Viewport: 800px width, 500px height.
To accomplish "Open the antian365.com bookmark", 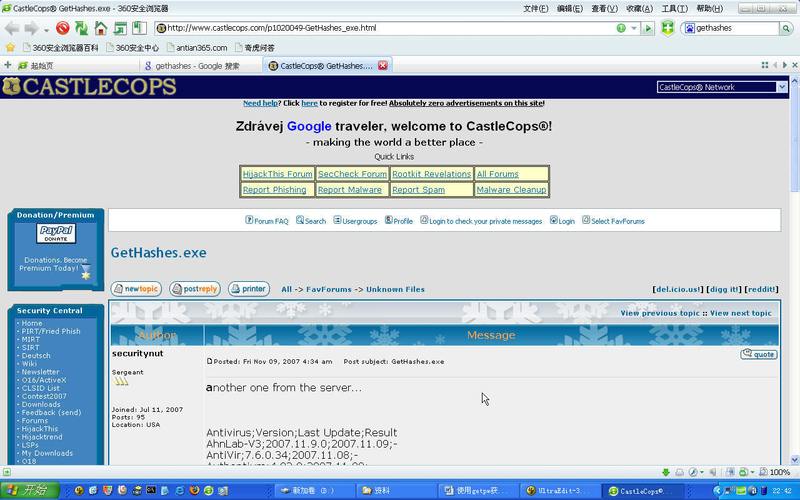I will (x=197, y=47).
